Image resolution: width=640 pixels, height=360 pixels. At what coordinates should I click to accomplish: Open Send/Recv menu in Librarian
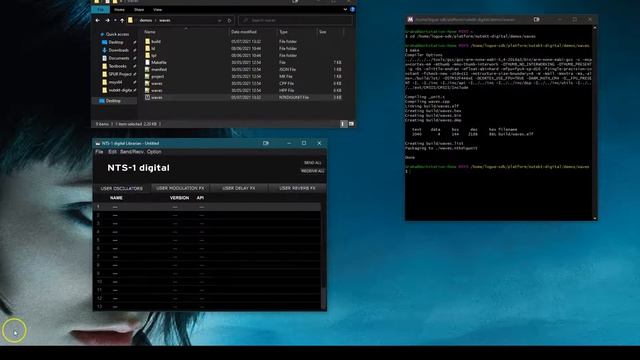pos(132,152)
